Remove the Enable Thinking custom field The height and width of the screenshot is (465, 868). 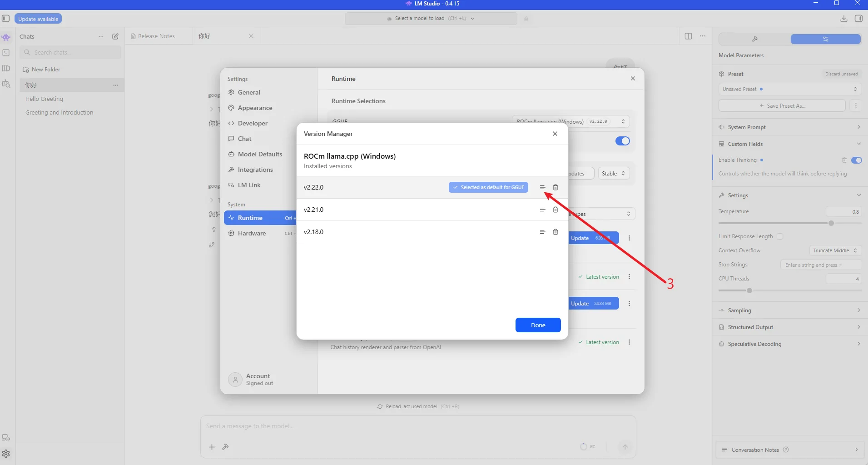pos(844,160)
